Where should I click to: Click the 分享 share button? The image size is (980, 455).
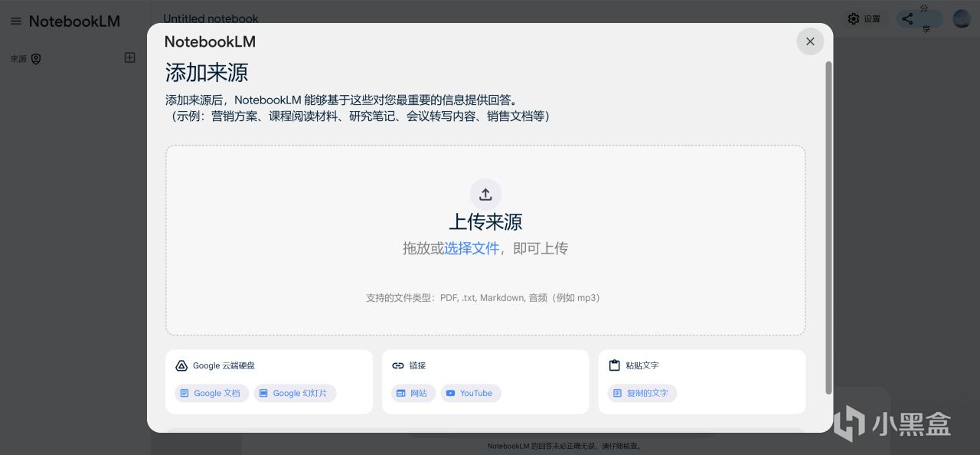point(920,18)
